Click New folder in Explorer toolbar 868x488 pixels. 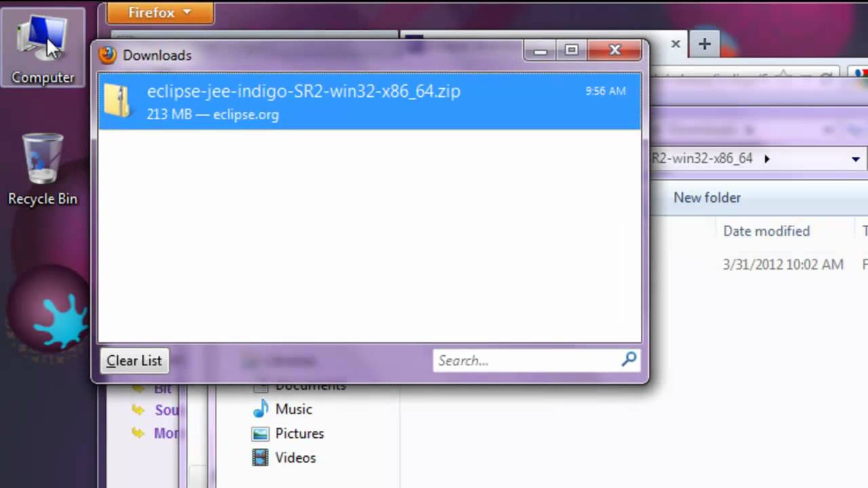tap(707, 198)
